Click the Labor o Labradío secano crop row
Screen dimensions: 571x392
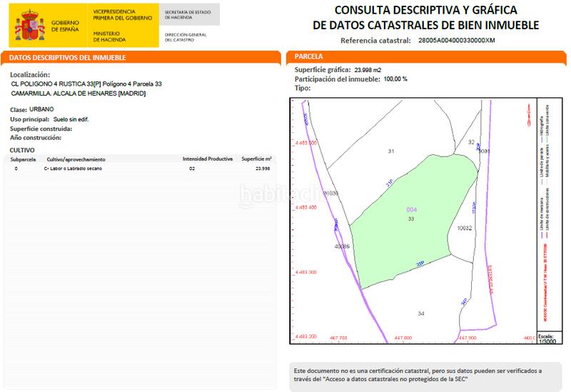(74, 169)
